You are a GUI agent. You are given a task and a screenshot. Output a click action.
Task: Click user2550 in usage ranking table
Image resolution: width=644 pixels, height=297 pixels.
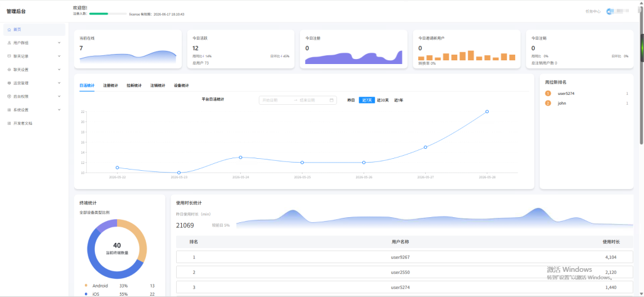coord(400,272)
